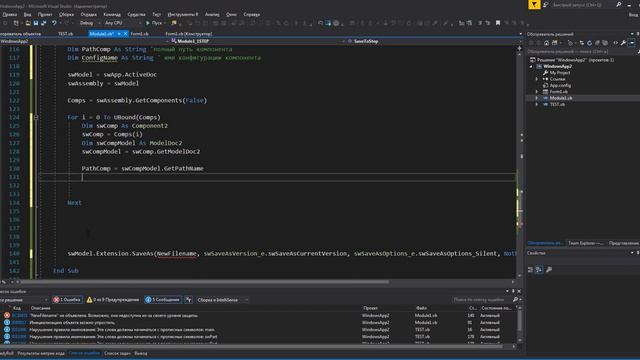Click the red error icon in first error row

coord(7,316)
